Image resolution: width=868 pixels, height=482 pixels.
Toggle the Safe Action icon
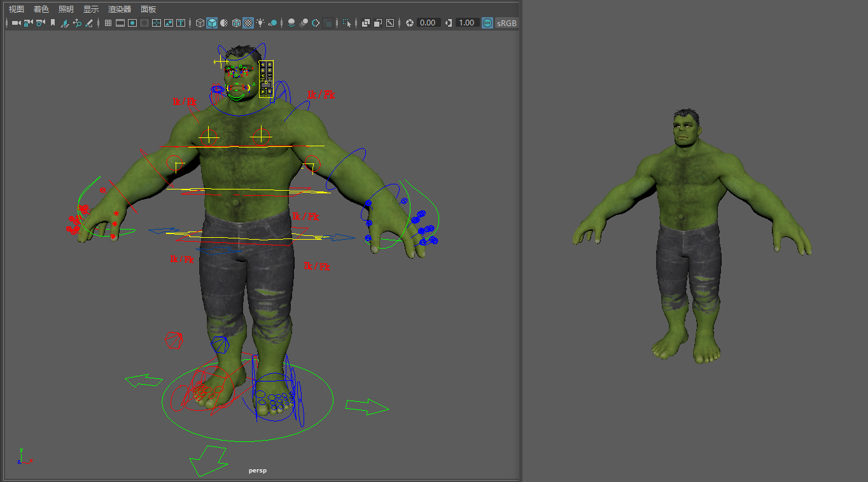tap(169, 23)
